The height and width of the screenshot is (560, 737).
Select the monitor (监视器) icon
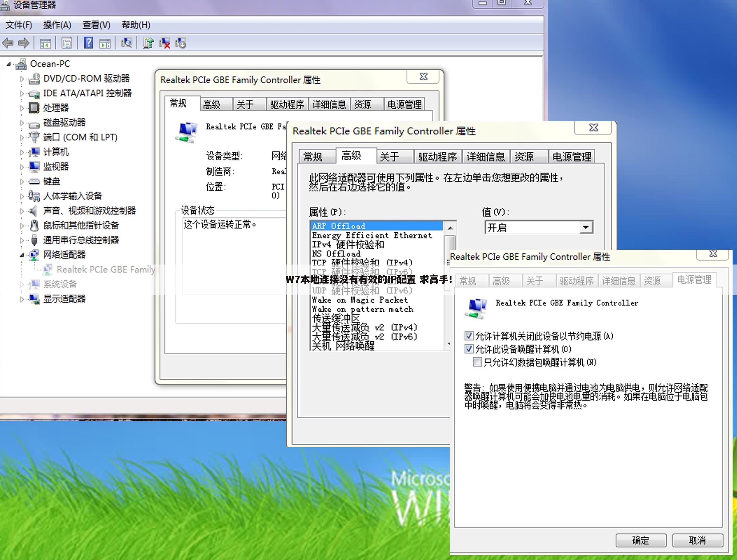pos(34,166)
